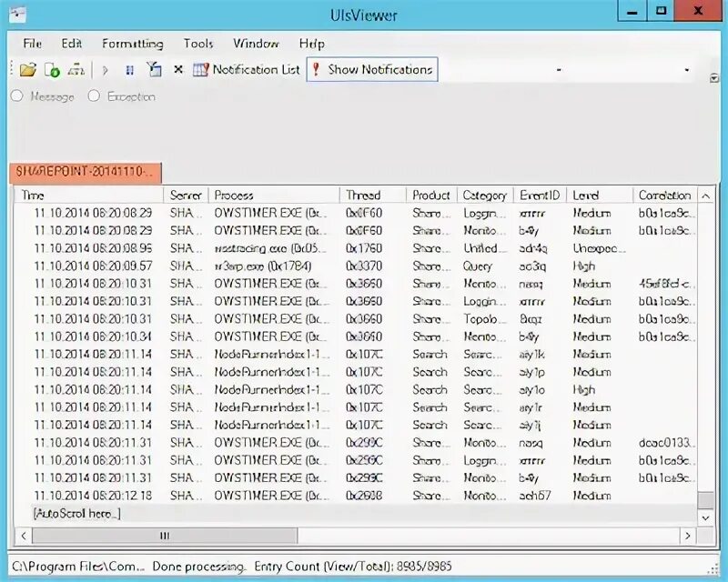The width and height of the screenshot is (728, 582).
Task: Click the Entry Count 8985/8985 status text
Action: [353, 567]
